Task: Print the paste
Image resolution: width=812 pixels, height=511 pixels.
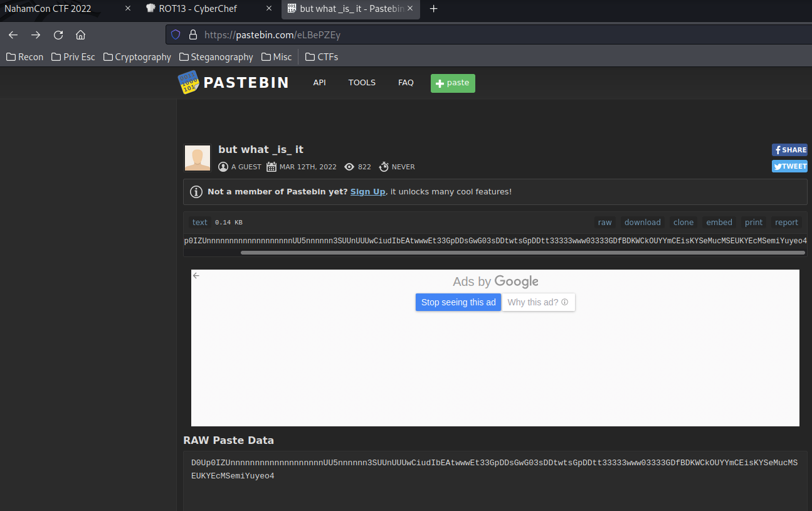Action: pos(754,223)
